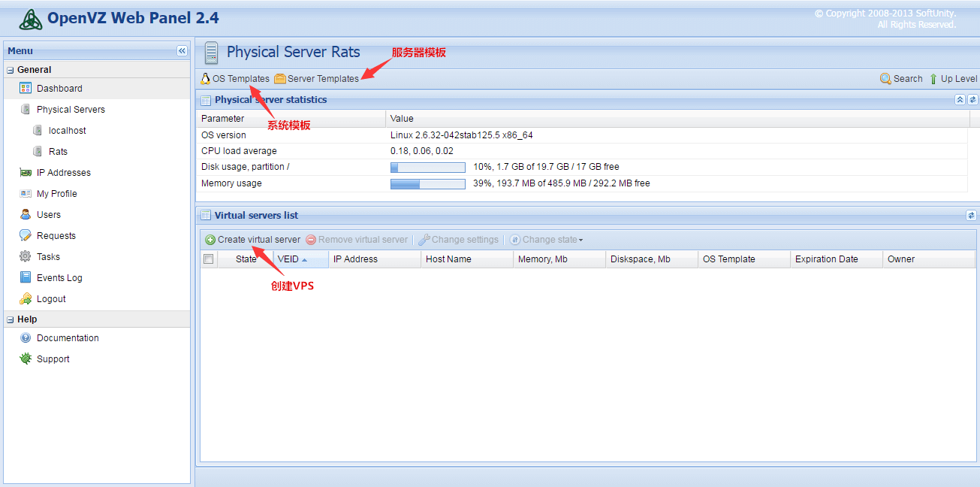
Task: Click the Tasks gear icon
Action: [26, 257]
